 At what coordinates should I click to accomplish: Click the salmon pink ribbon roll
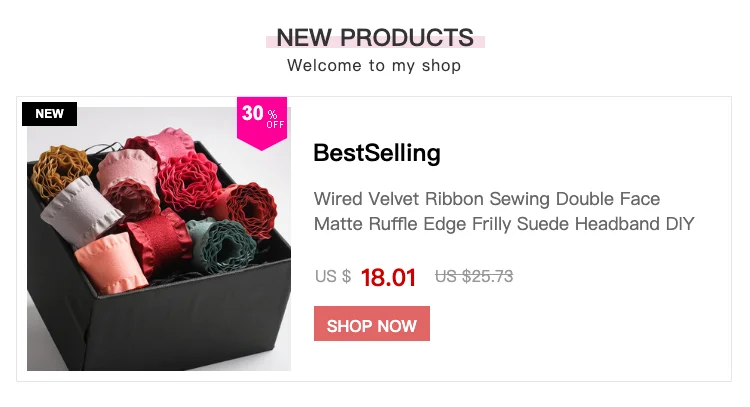[110, 264]
